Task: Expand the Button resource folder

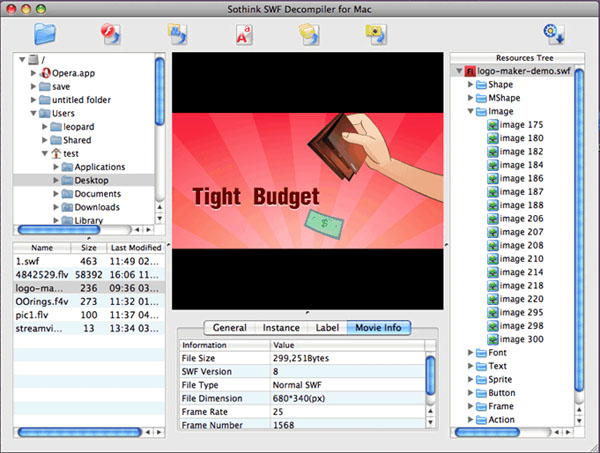Action: tap(470, 393)
